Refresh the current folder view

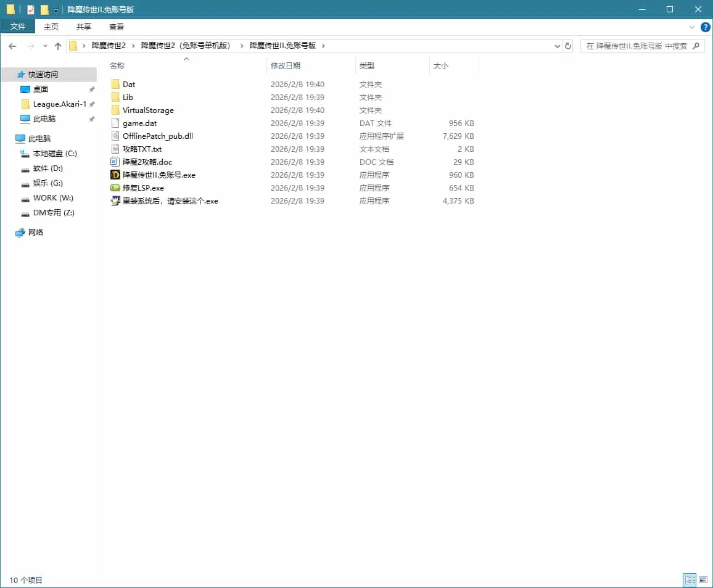click(x=568, y=46)
